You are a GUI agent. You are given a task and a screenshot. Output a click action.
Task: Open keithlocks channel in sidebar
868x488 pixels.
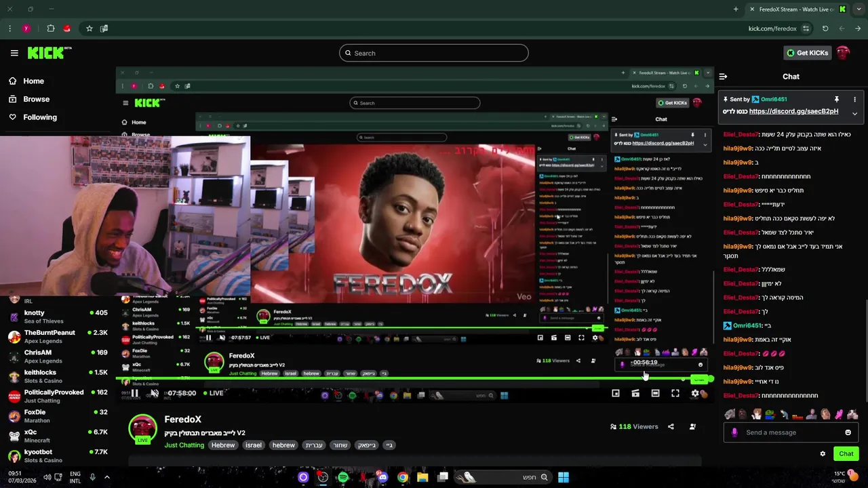(x=58, y=376)
